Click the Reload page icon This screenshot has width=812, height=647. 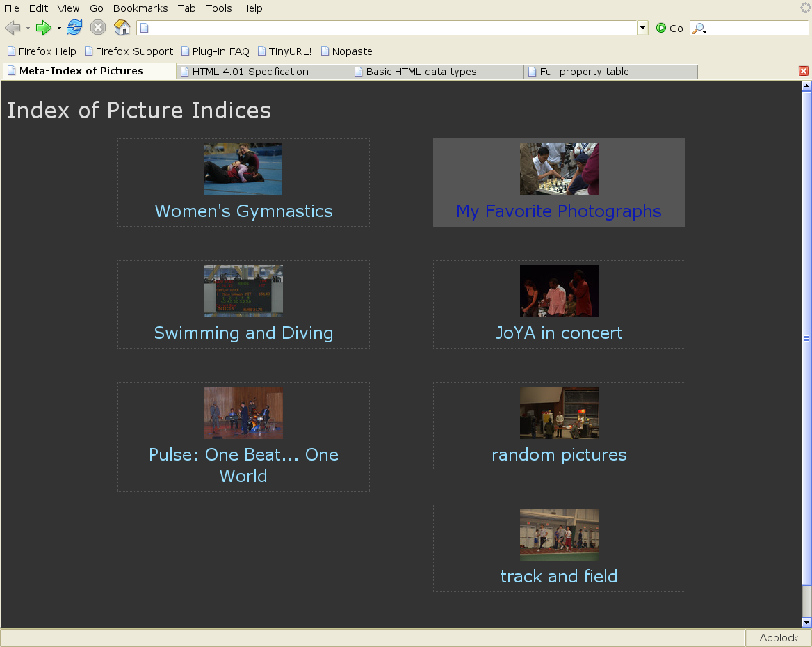(x=74, y=28)
